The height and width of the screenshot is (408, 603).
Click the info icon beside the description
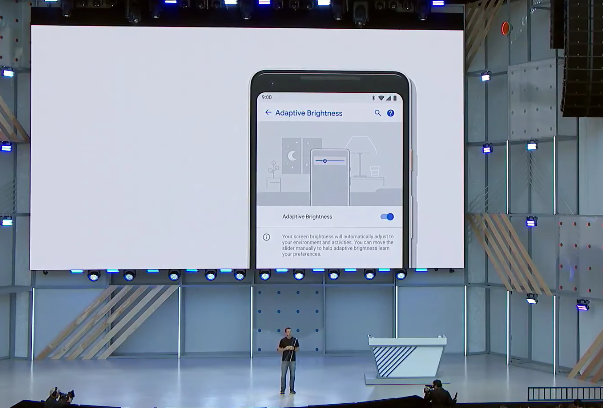point(267,237)
